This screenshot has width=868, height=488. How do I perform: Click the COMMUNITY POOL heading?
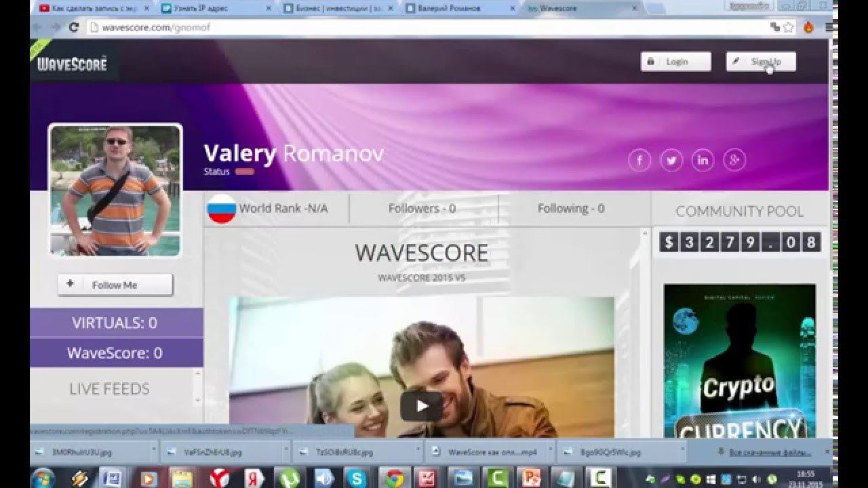pyautogui.click(x=740, y=211)
